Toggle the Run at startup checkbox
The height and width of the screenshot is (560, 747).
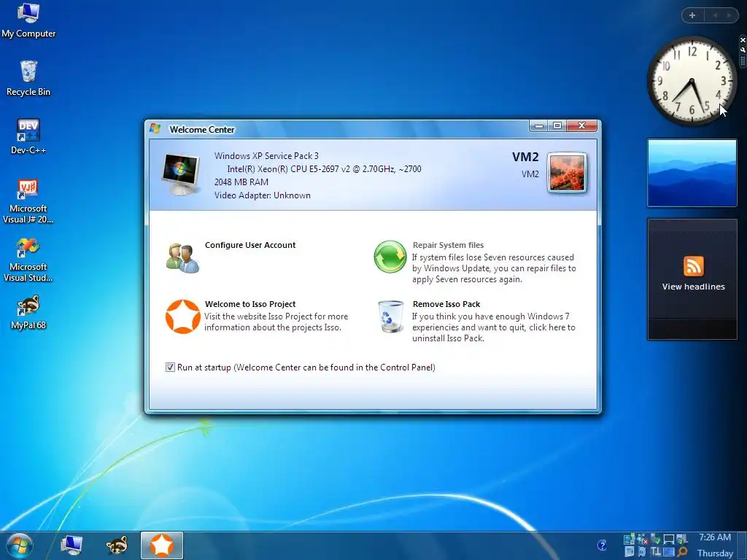coord(169,367)
